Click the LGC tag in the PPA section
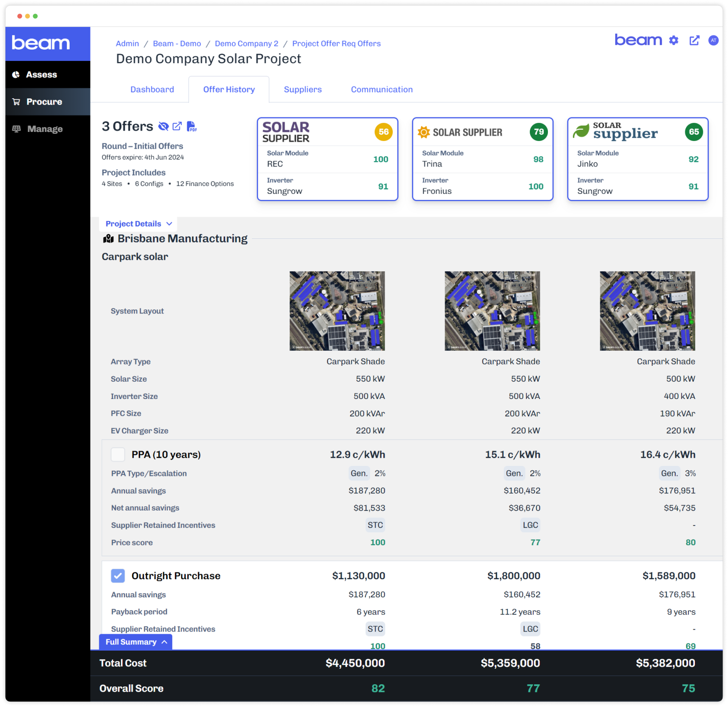728x707 pixels. [530, 525]
